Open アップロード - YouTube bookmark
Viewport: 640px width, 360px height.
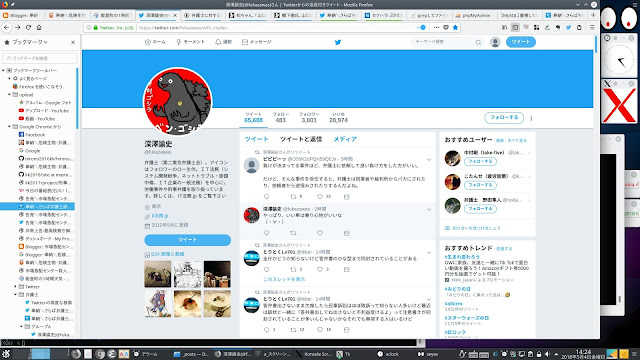click(44, 111)
